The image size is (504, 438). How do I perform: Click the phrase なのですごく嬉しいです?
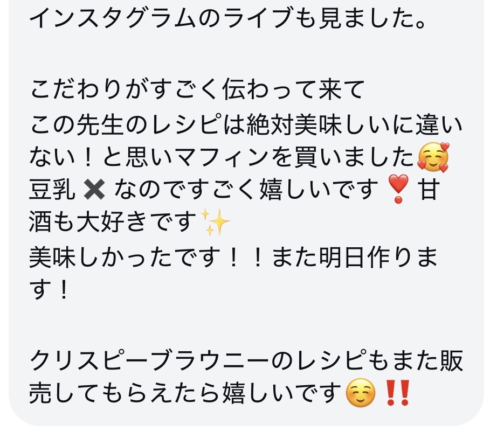[246, 190]
